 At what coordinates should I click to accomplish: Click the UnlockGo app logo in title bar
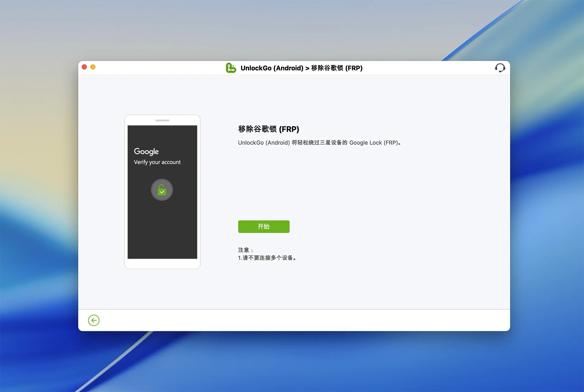pos(231,68)
